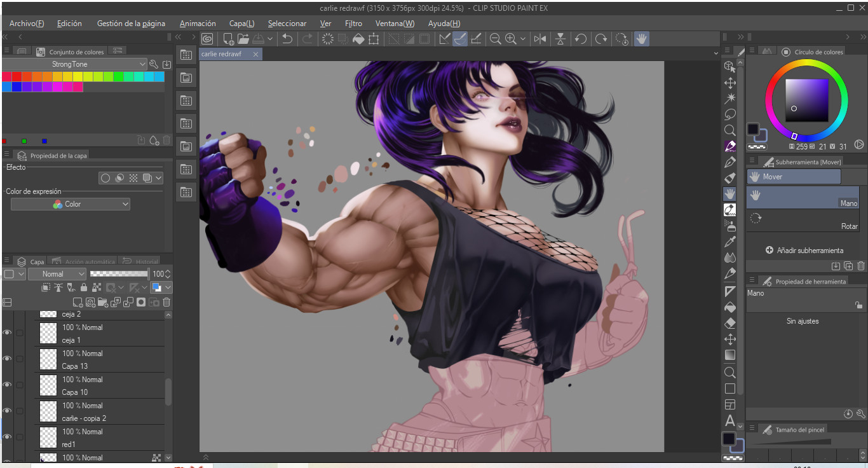Pick red swatch in StrongTone color set
The width and height of the screenshot is (868, 468).
17,77
